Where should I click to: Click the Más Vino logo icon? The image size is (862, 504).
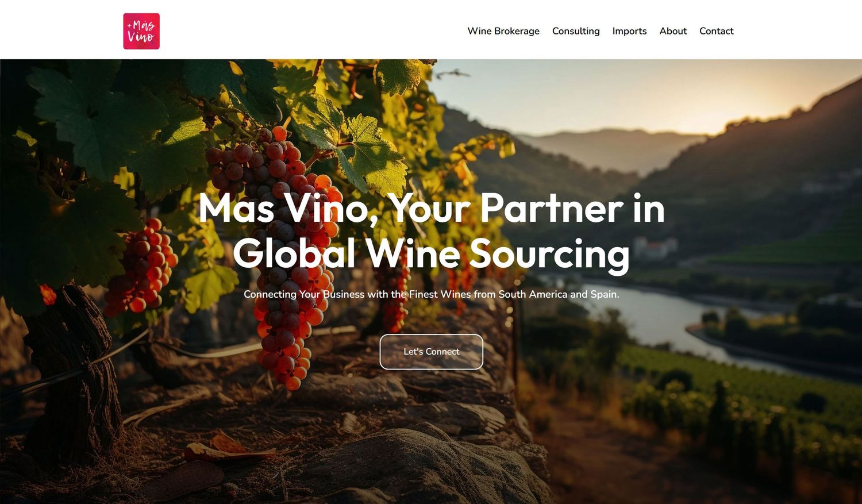(141, 31)
